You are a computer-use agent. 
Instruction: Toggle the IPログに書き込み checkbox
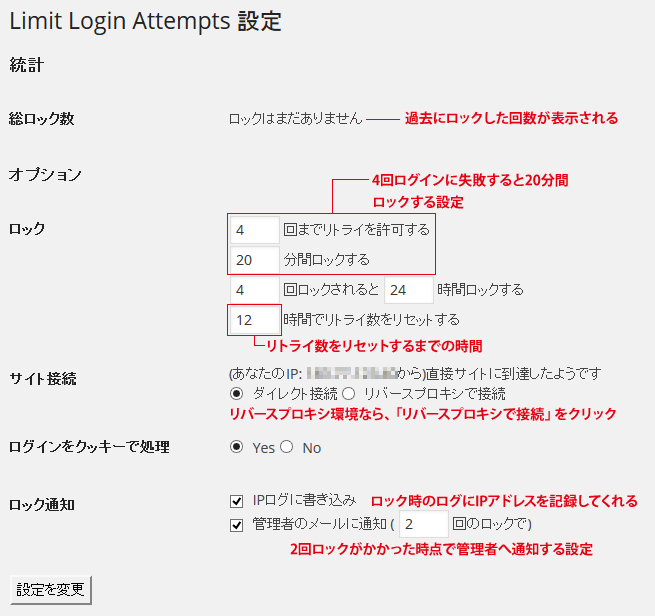[x=236, y=501]
